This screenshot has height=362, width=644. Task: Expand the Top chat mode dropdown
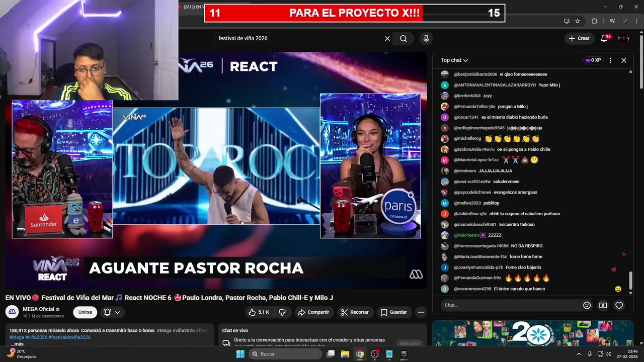(454, 60)
